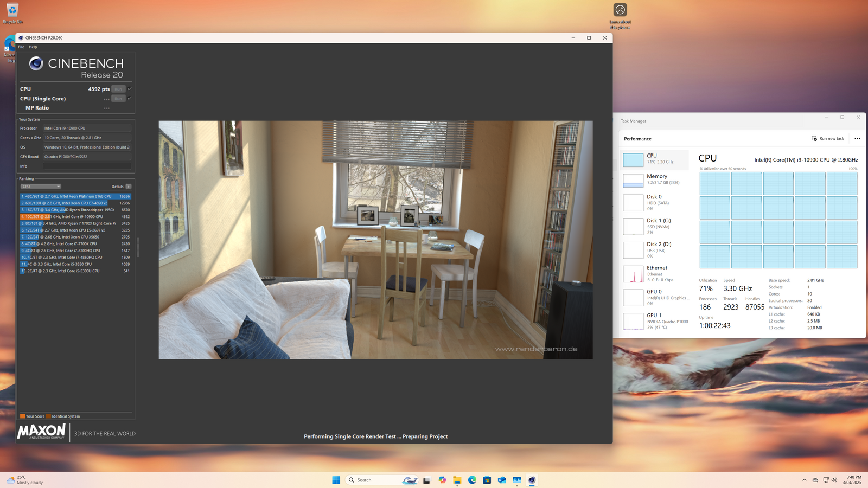
Task: Open Task View from the taskbar
Action: [x=427, y=480]
